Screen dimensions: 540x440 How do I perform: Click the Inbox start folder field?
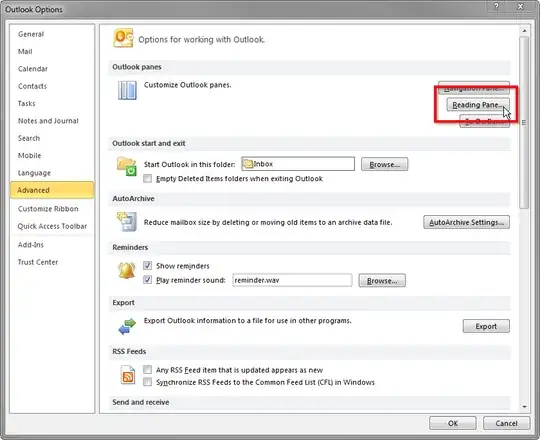coord(298,164)
